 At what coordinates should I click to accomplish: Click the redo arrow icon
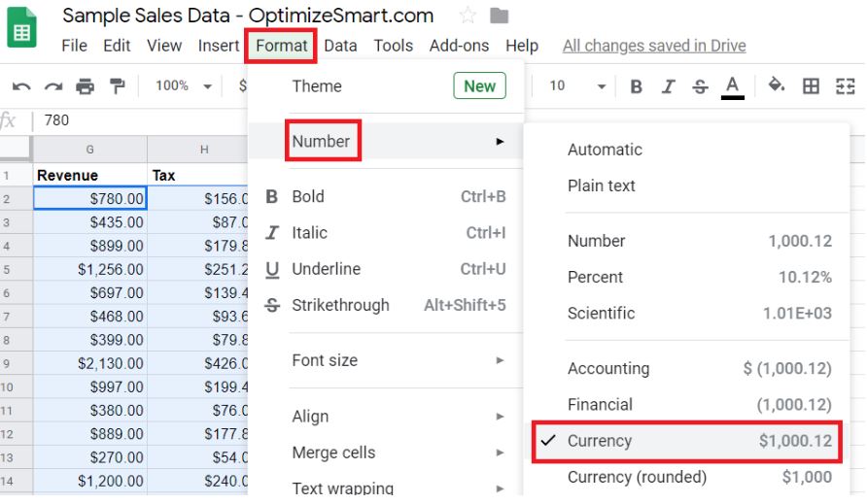(53, 86)
